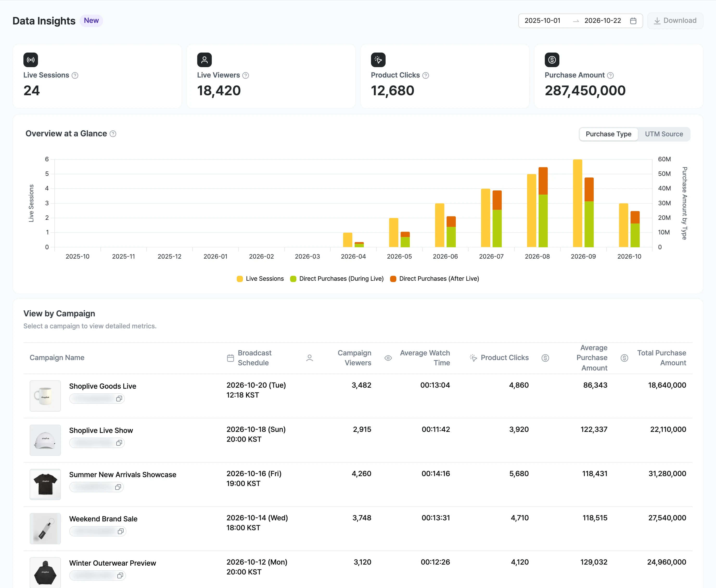
Task: Click watch time value 00:13:04
Action: 435,385
